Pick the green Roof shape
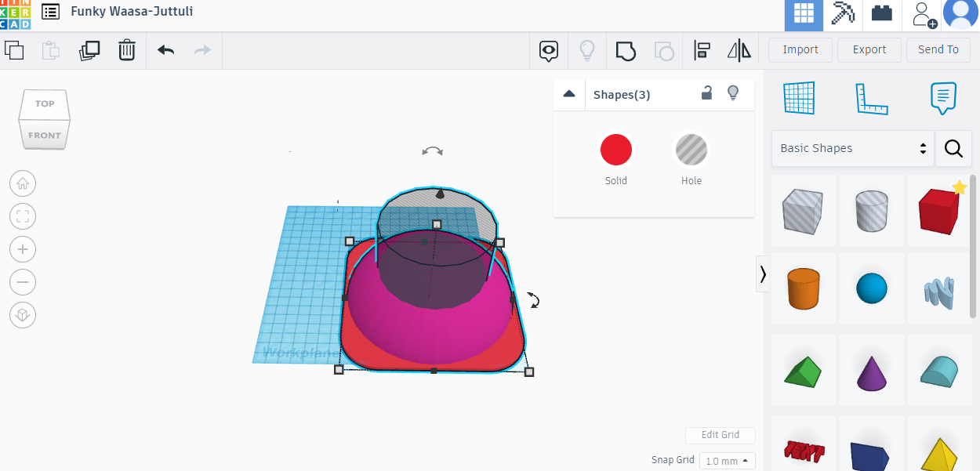Image resolution: width=980 pixels, height=471 pixels. (x=804, y=371)
